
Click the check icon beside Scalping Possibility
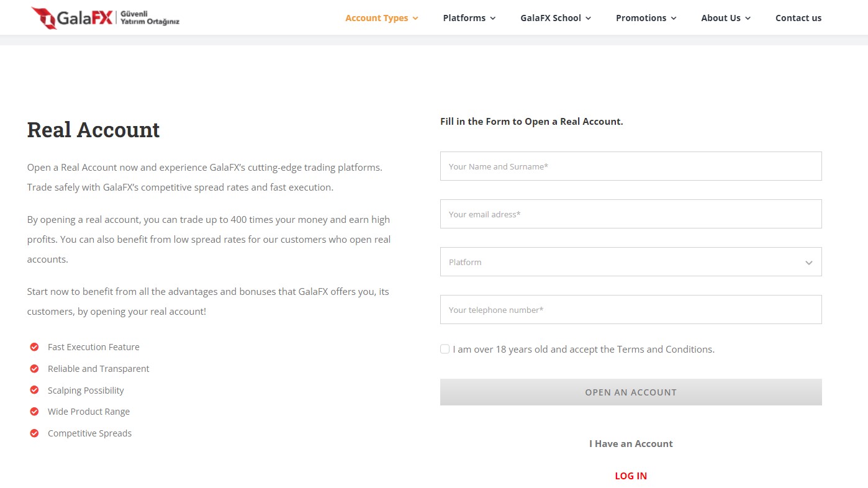[x=35, y=391]
